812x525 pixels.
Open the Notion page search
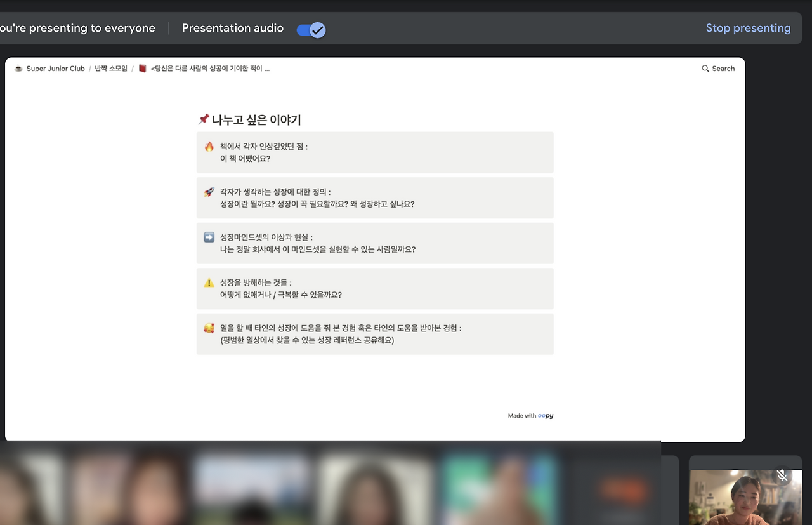[x=718, y=68]
